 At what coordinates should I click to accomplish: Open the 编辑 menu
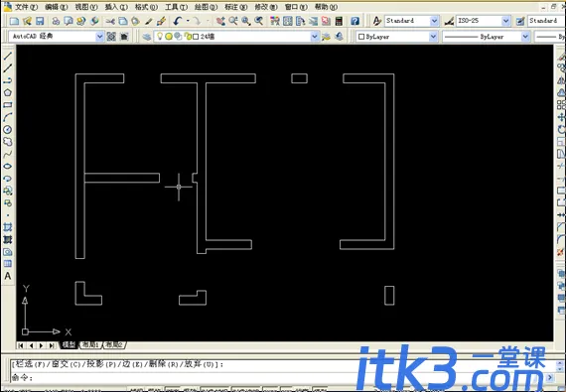[57, 7]
